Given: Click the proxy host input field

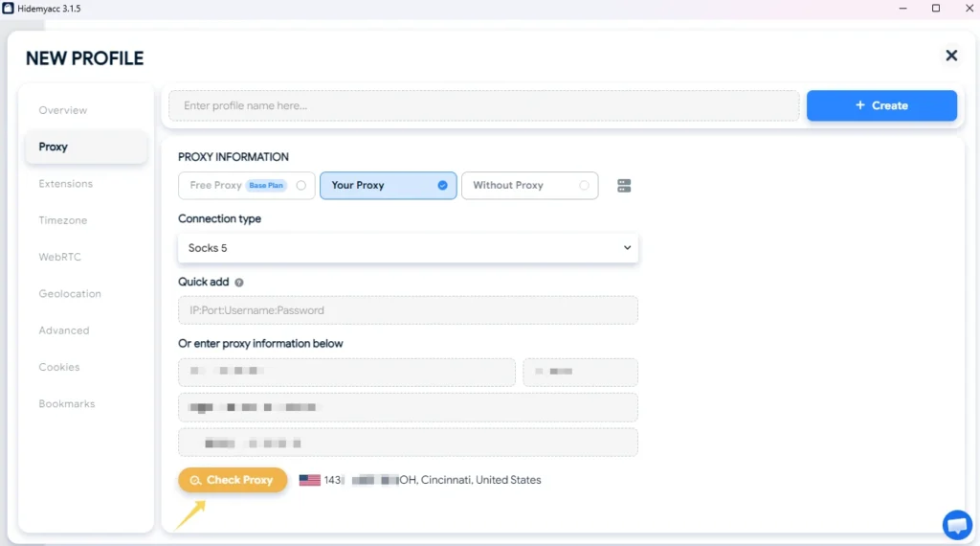Looking at the screenshot, I should pyautogui.click(x=346, y=372).
